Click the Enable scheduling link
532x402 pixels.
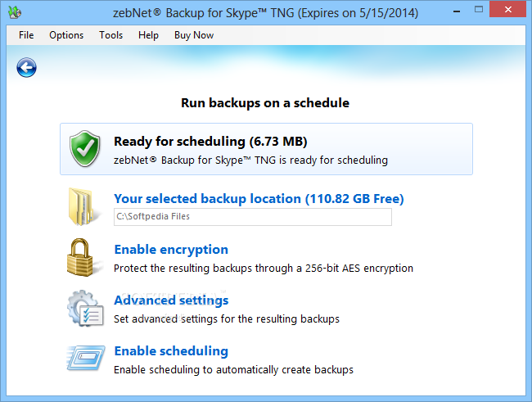[171, 351]
